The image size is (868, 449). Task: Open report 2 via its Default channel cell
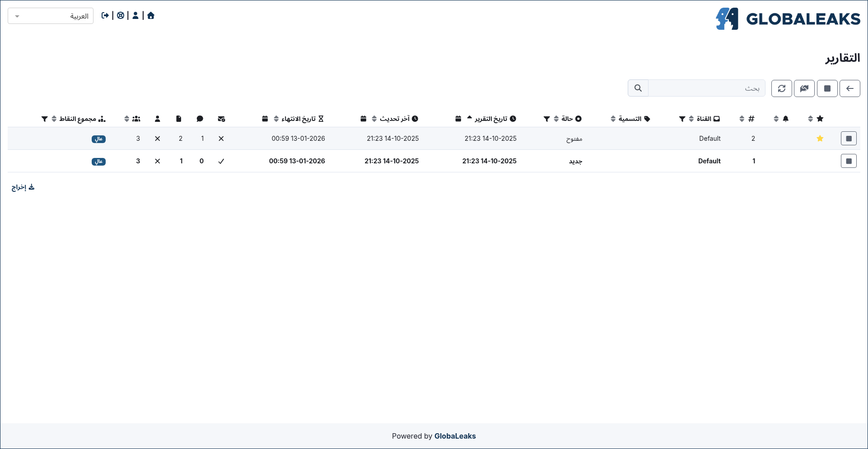click(710, 139)
